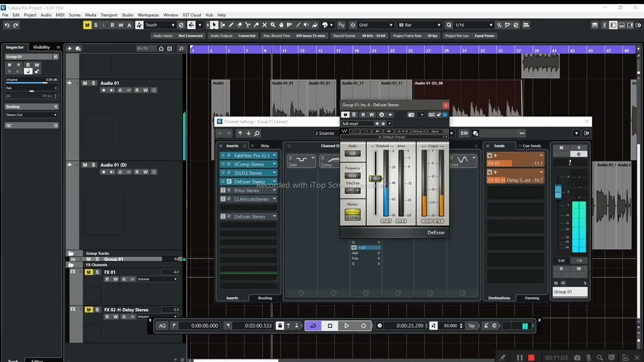This screenshot has width=644, height=362.
Task: Open the full reset preset dropdown
Action: click(x=389, y=124)
